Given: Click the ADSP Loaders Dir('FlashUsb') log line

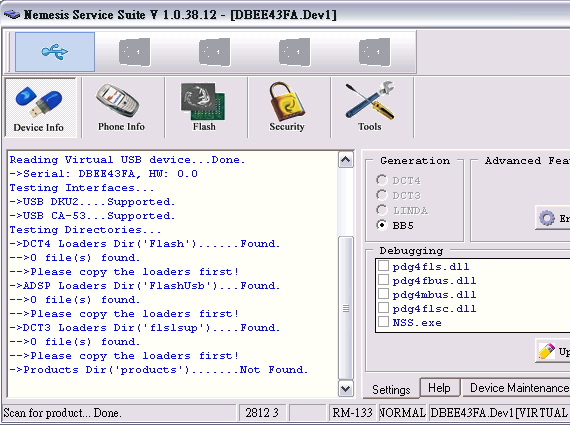Looking at the screenshot, I should pos(145,286).
